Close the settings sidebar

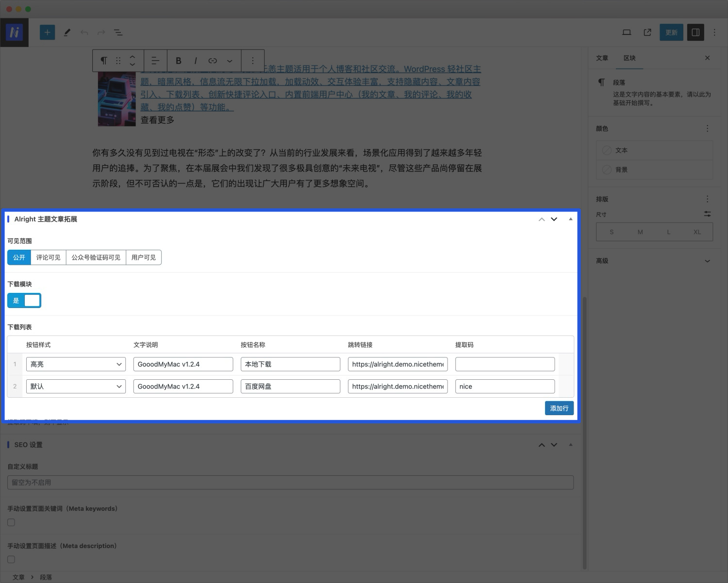708,58
